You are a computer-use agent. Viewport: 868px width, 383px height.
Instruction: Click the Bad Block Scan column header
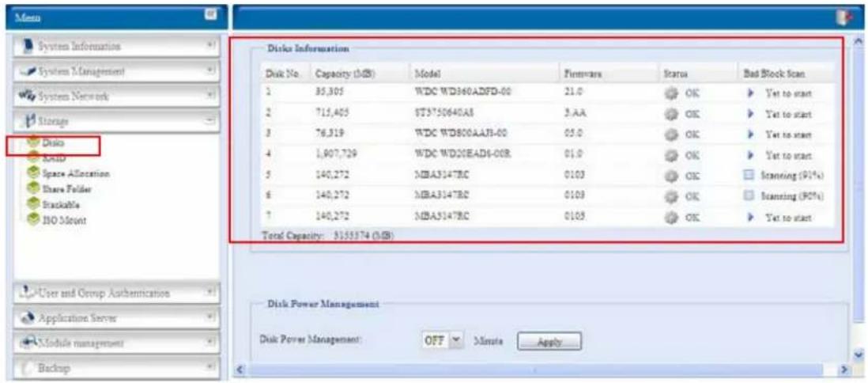click(x=774, y=73)
